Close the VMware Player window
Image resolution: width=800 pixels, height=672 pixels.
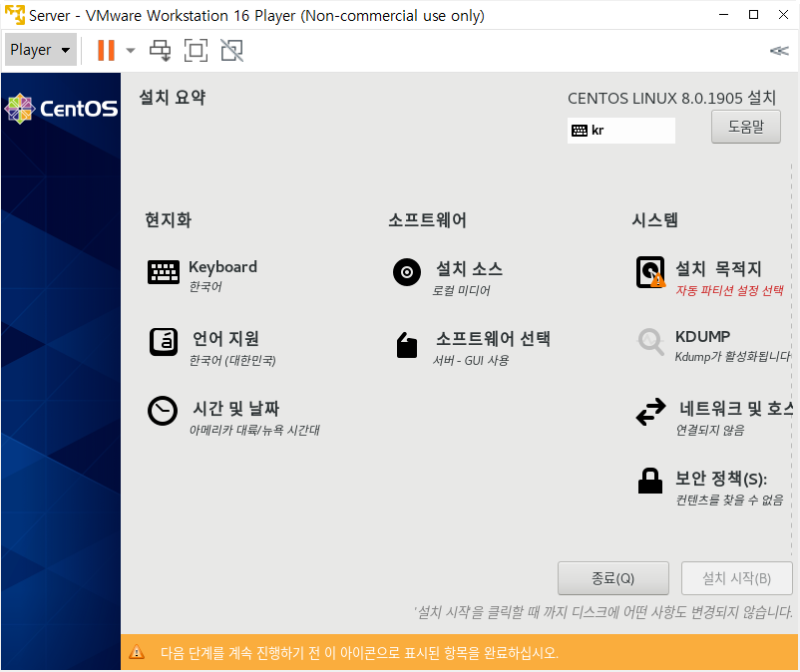[x=783, y=15]
